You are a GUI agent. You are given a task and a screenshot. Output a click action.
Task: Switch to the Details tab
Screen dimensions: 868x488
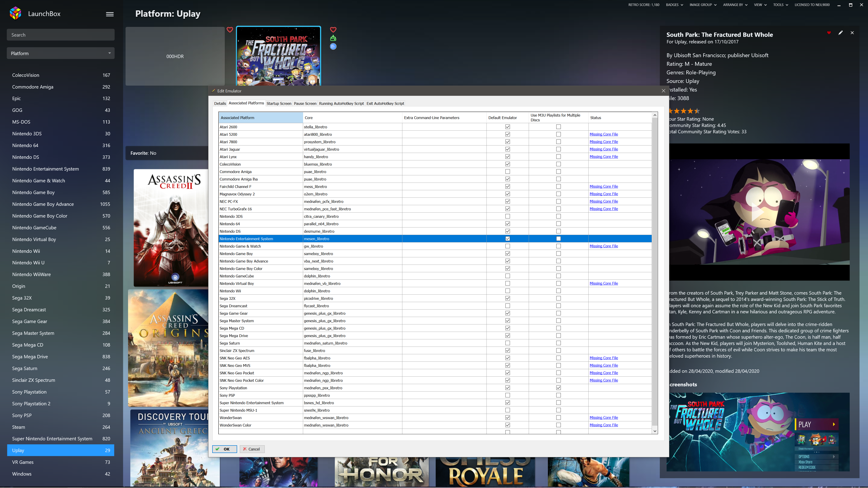tap(220, 103)
